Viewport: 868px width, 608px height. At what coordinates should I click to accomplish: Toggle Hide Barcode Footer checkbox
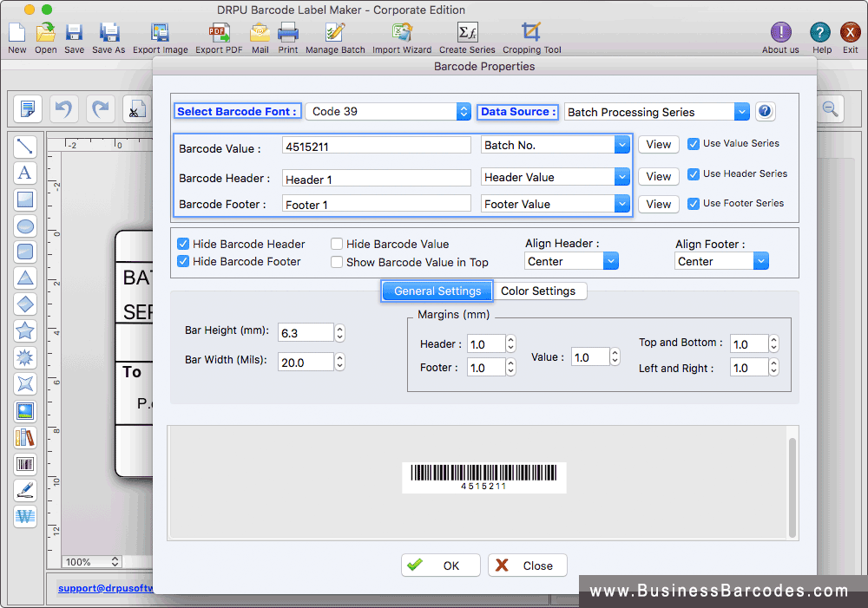(x=183, y=261)
